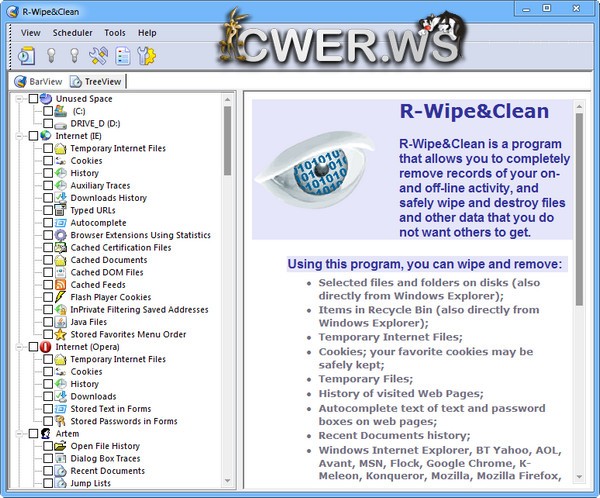600x498 pixels.
Task: Open the Scheduler menu
Action: (x=72, y=33)
